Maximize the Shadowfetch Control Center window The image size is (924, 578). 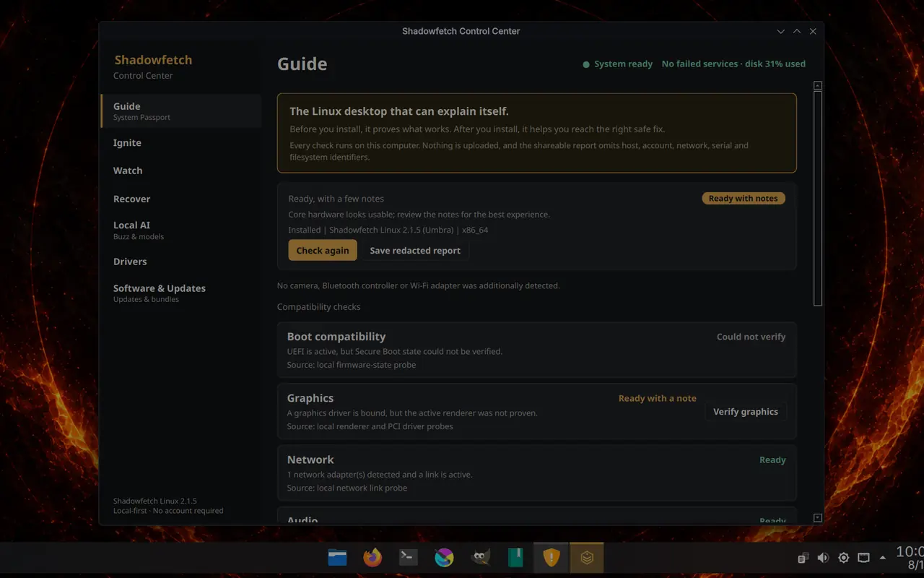coord(797,31)
